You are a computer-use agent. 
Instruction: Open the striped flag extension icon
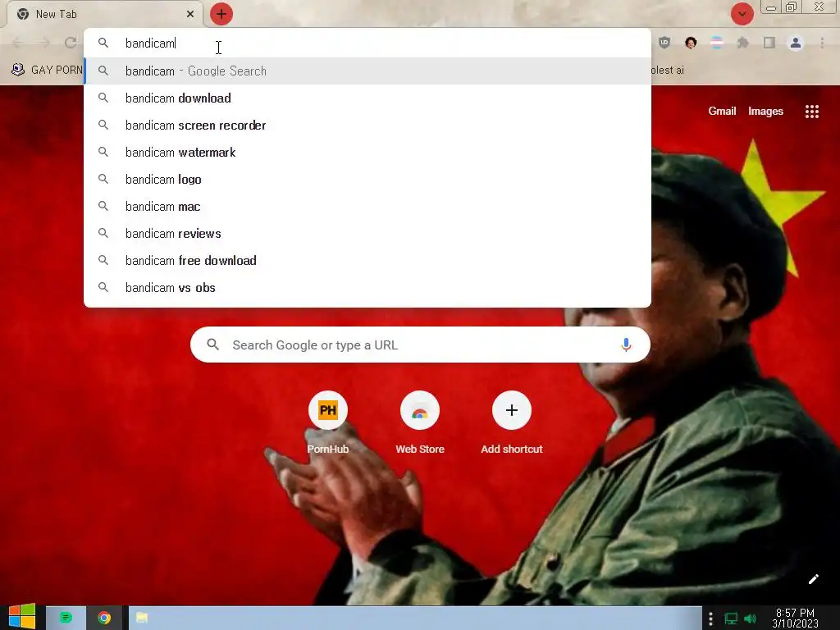click(717, 43)
